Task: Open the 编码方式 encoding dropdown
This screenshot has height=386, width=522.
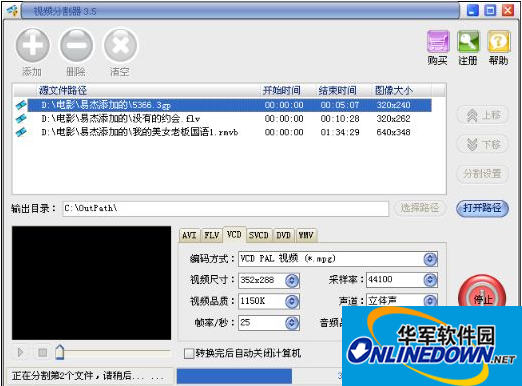Action: coord(430,259)
